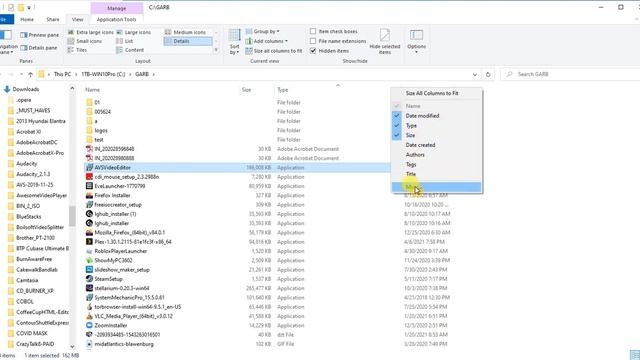Open the Share ribbon tab
Viewport: 640px width, 360px height.
tap(53, 19)
